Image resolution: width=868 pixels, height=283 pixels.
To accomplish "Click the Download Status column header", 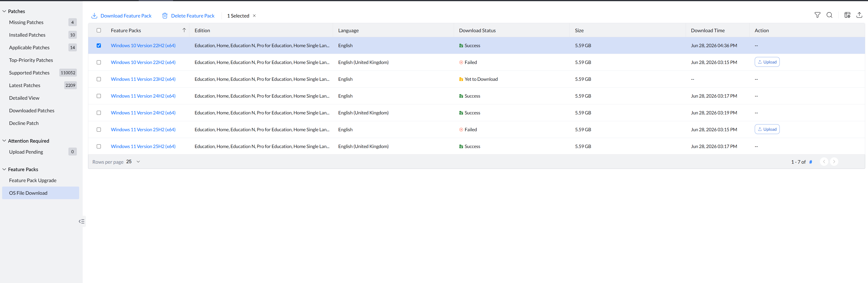I will click(477, 30).
